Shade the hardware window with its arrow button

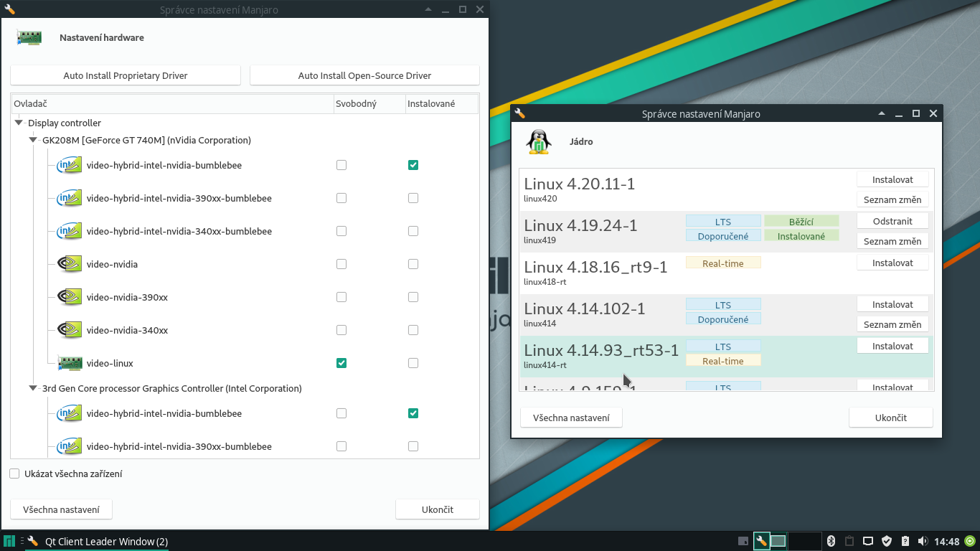click(428, 10)
